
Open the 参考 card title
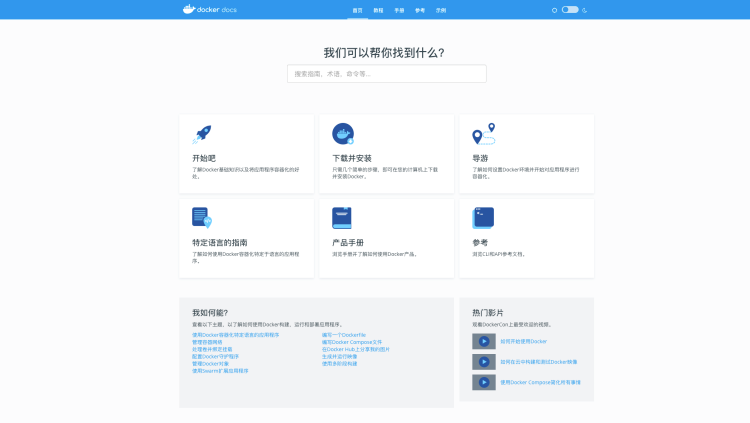480,243
